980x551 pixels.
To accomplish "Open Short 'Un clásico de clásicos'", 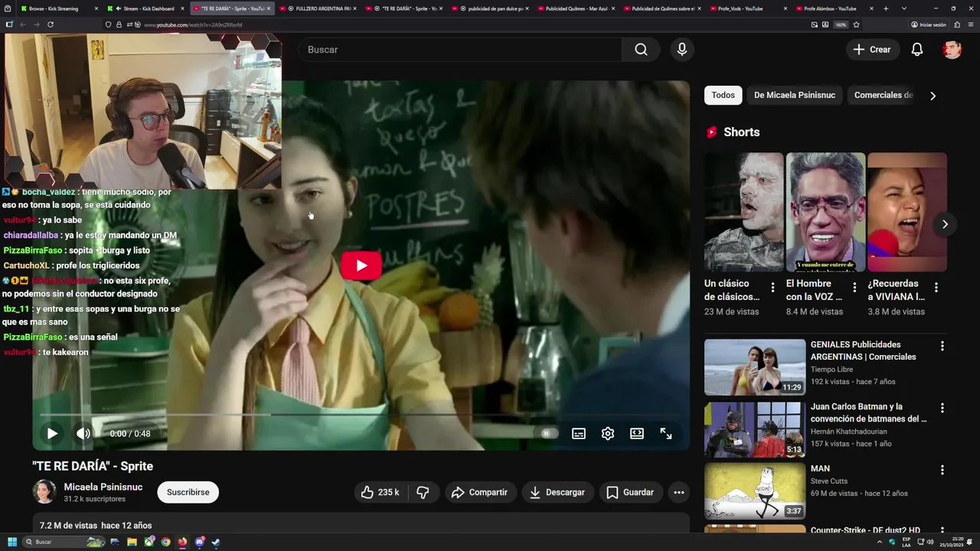I will tap(743, 212).
